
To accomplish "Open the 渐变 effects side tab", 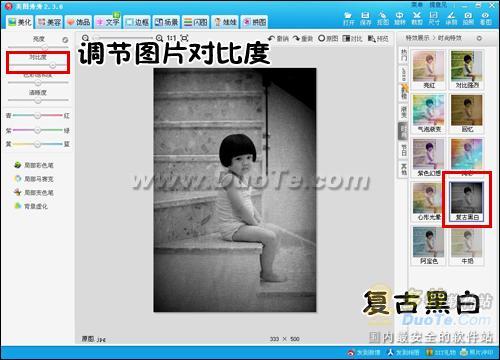I will (x=404, y=112).
